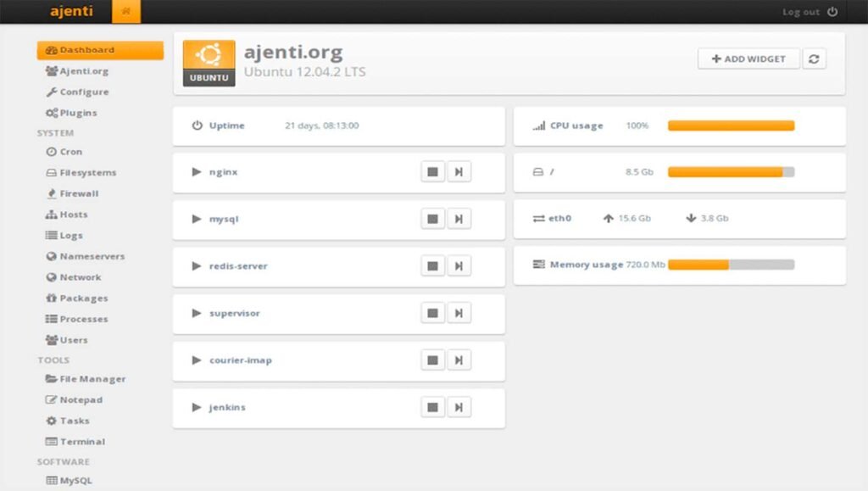Restart the redis-server service

[x=459, y=266]
